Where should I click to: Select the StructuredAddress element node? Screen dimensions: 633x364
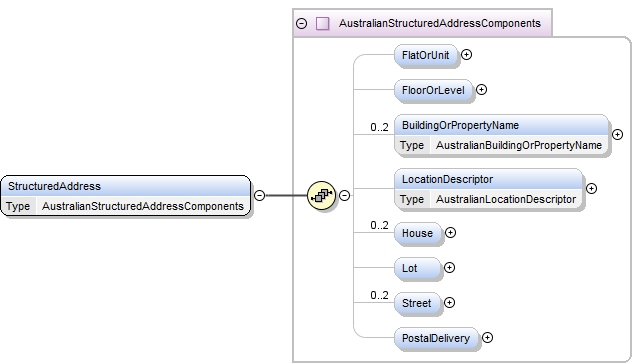pyautogui.click(x=126, y=196)
